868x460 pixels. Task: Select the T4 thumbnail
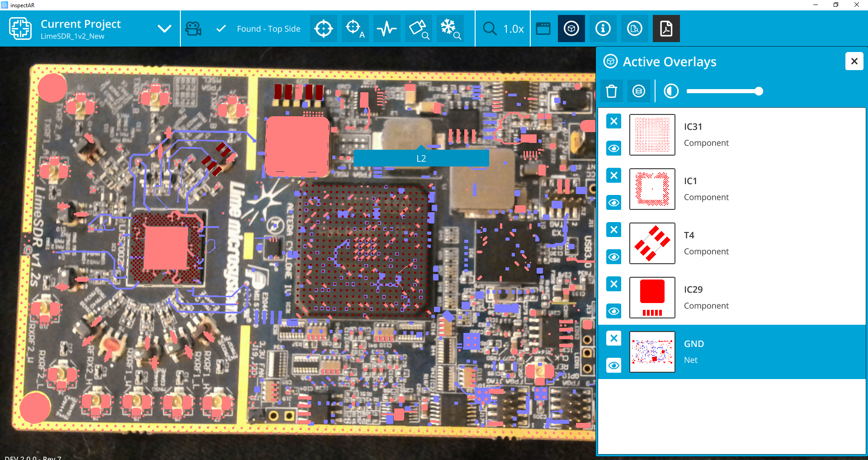coord(652,243)
